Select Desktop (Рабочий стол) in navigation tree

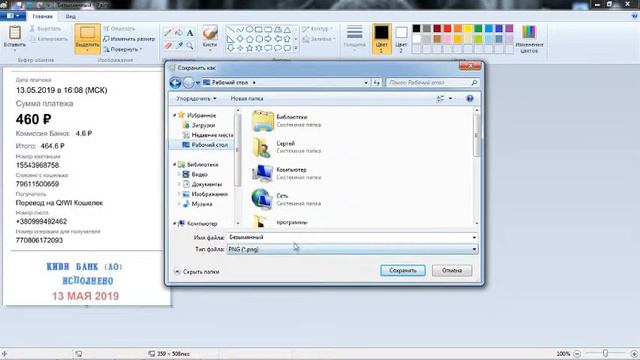[x=205, y=145]
